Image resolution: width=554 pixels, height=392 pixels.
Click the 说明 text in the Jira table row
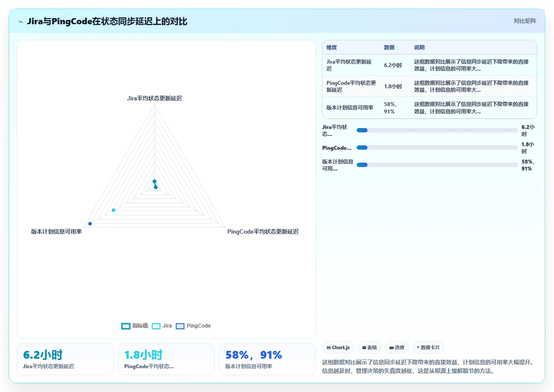(x=471, y=65)
